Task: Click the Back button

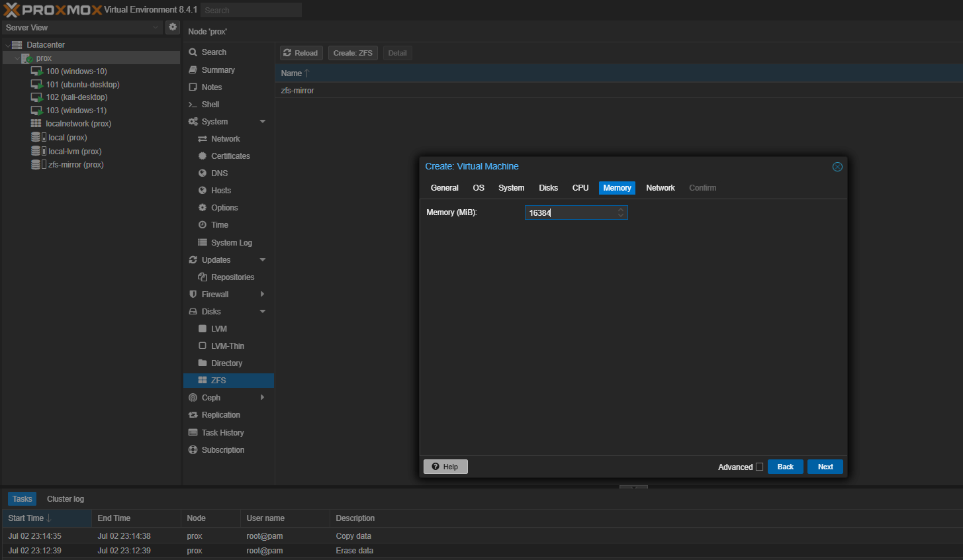Action: coord(785,467)
